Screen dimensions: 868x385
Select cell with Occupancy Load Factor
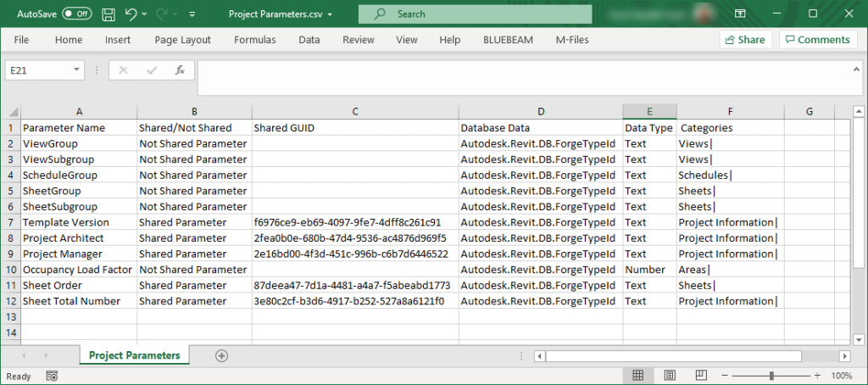point(79,270)
